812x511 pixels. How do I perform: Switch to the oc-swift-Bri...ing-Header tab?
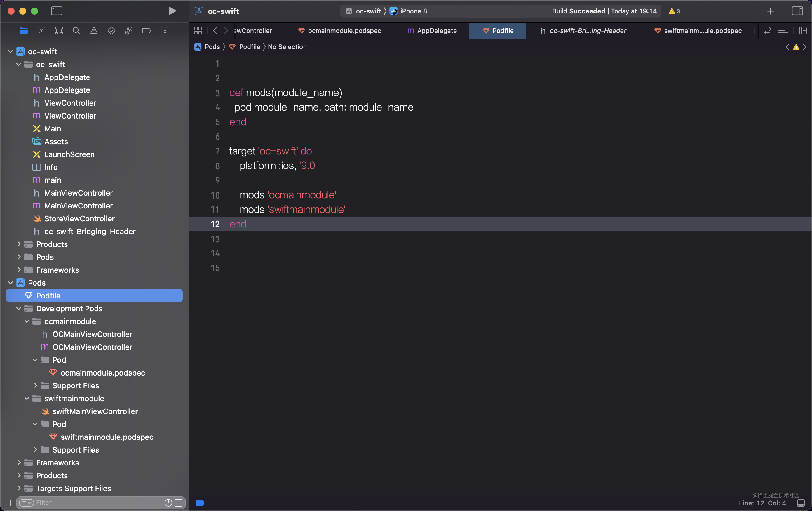pyautogui.click(x=583, y=31)
